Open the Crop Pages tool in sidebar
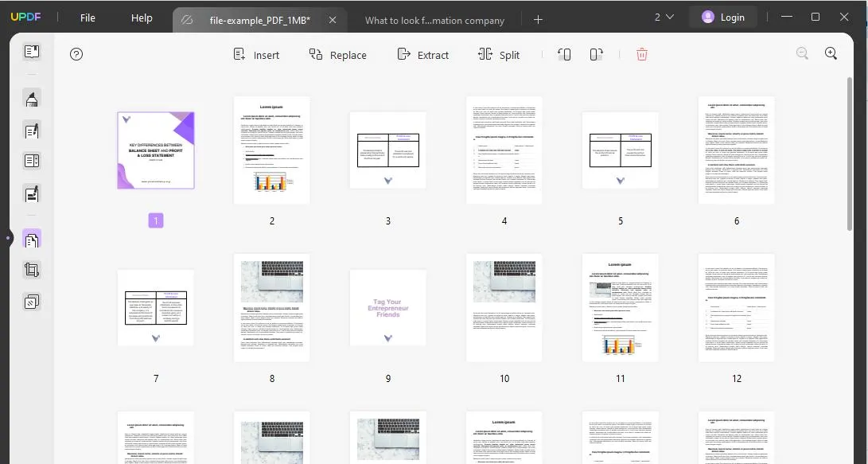 32,271
